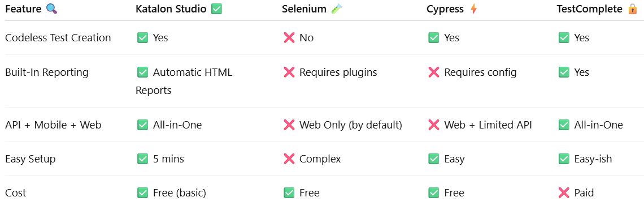Click the green checkmark beside Automatic HTML Reports
Image resolution: width=644 pixels, height=210 pixels.
[x=142, y=72]
